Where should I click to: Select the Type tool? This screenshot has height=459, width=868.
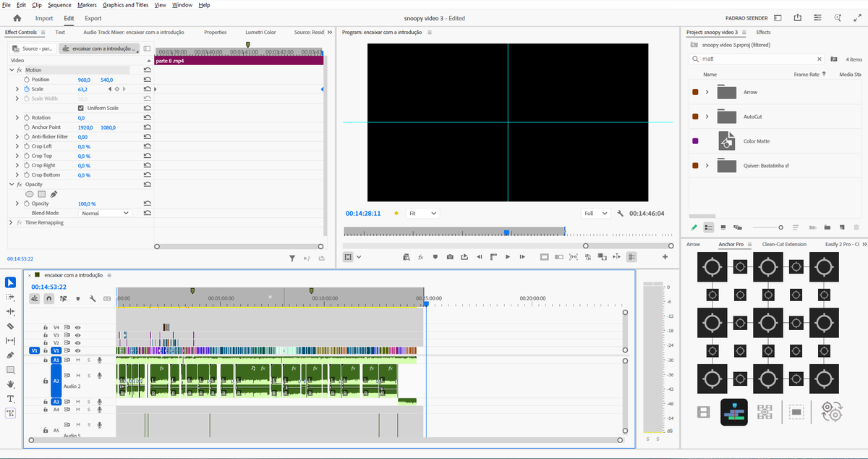(x=10, y=399)
